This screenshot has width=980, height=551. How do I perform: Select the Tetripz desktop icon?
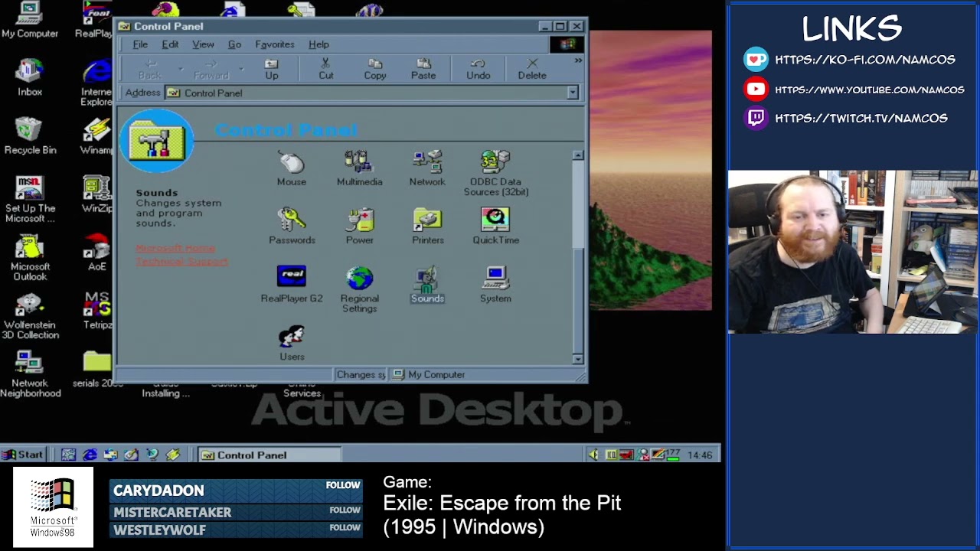[x=97, y=311]
